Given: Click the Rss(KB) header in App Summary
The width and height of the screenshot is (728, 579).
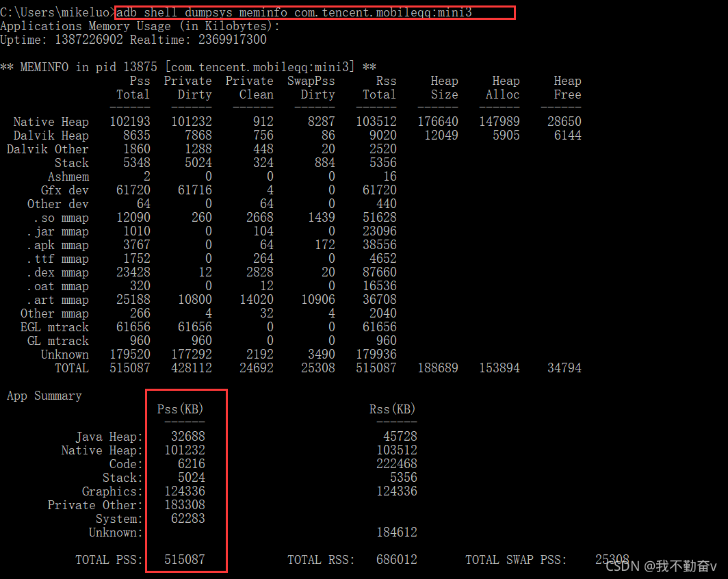Looking at the screenshot, I should tap(393, 409).
